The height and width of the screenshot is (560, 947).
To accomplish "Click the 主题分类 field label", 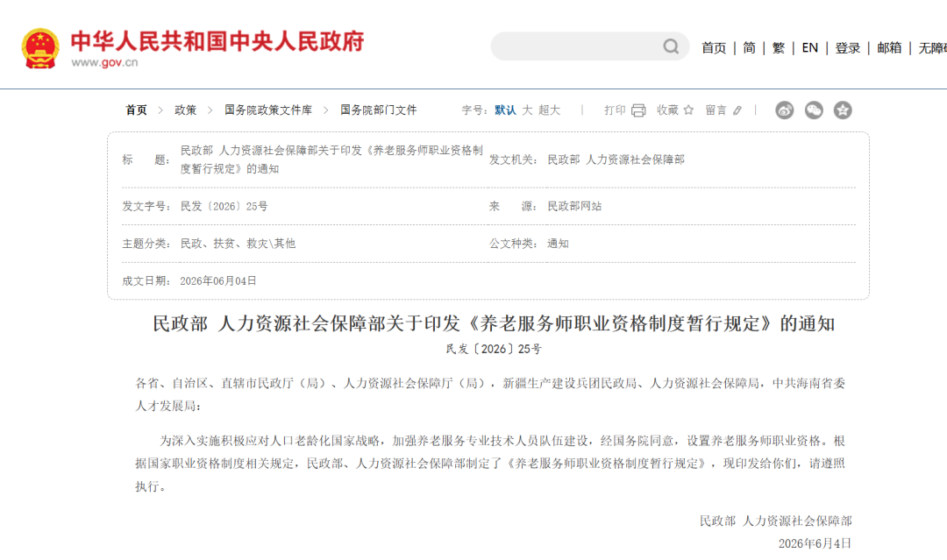I will [x=146, y=244].
